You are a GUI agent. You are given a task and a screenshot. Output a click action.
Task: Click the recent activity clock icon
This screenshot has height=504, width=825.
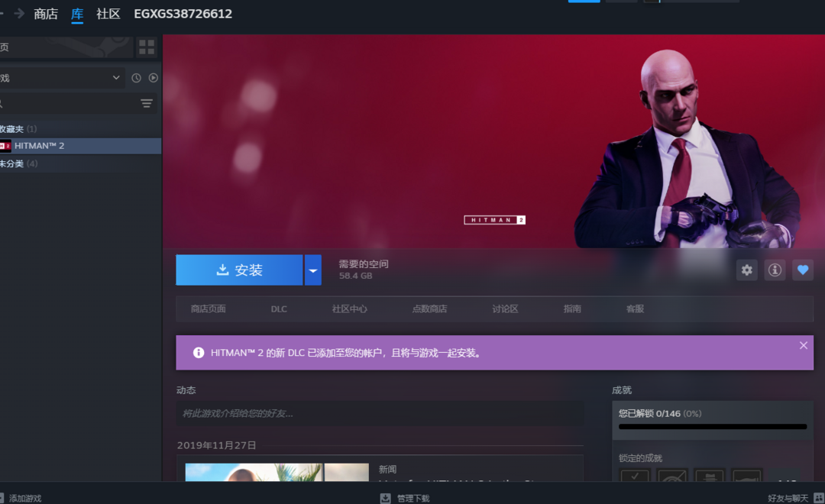(x=136, y=78)
